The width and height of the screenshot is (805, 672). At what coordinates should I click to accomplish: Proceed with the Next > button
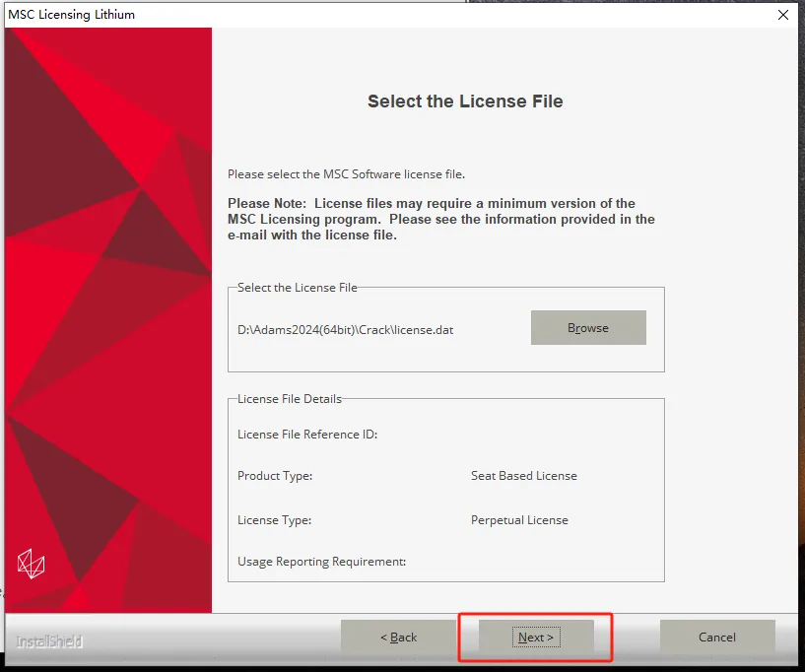pyautogui.click(x=536, y=638)
